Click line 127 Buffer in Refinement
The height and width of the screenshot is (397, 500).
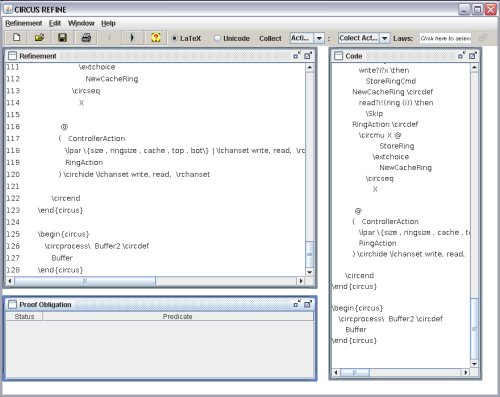click(62, 258)
